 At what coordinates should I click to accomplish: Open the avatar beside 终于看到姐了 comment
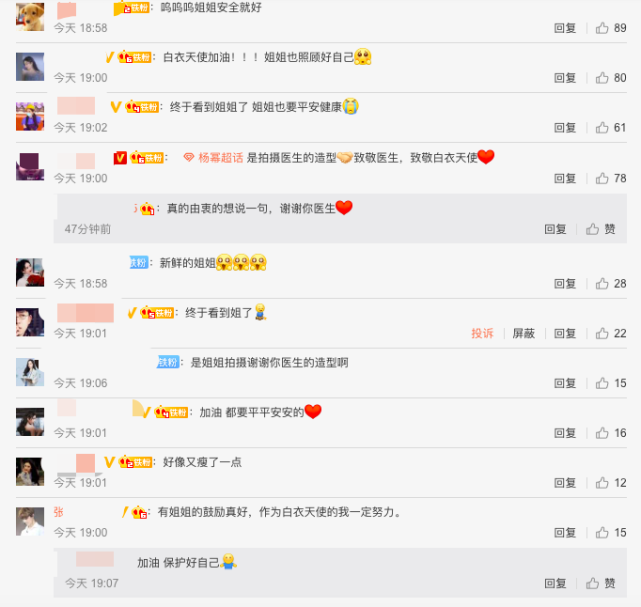tap(30, 323)
